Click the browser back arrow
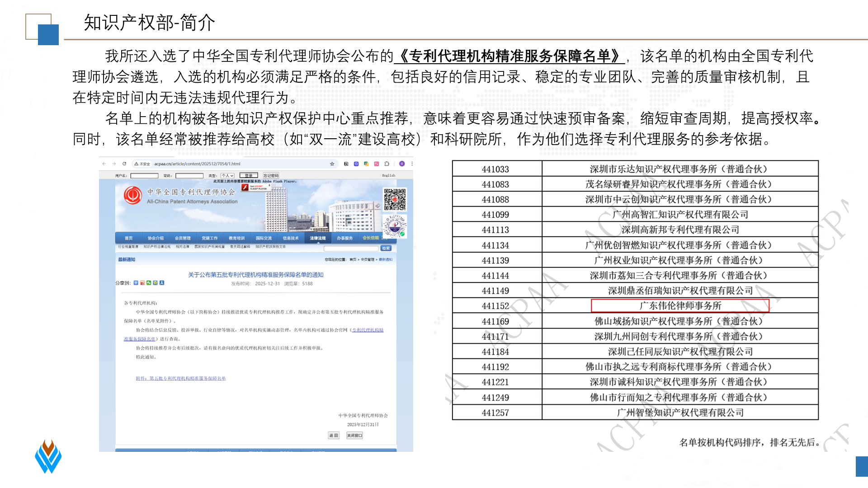The height and width of the screenshot is (488, 868). [x=104, y=164]
